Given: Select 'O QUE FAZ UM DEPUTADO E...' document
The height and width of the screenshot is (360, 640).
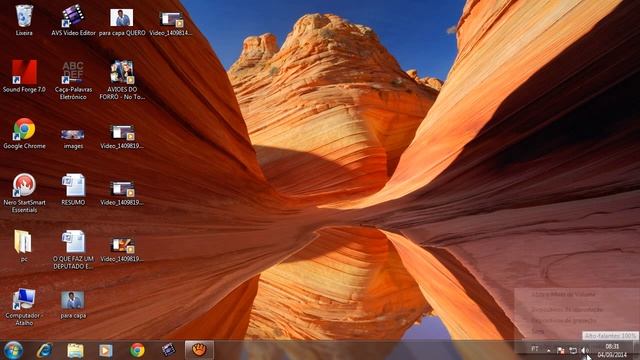Looking at the screenshot, I should [x=73, y=249].
